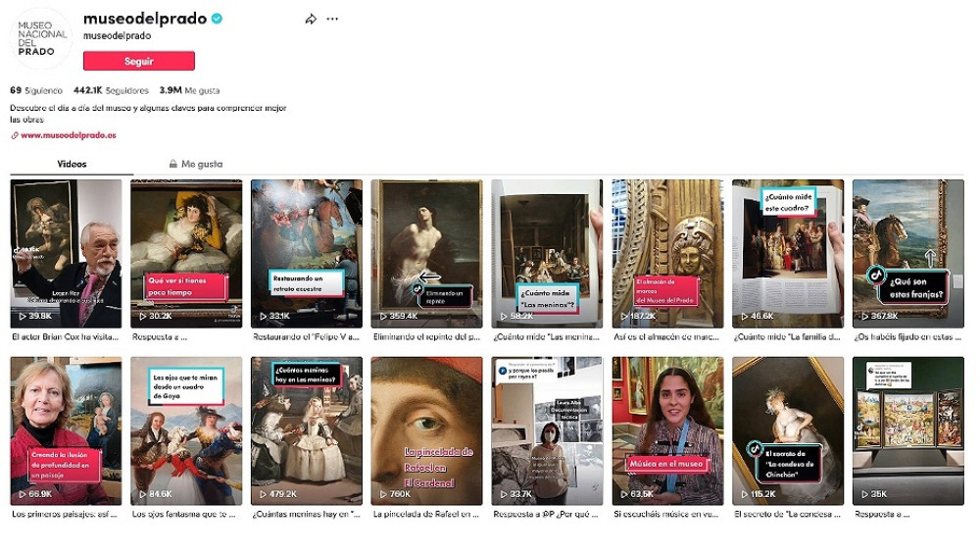Open 'La pincelada de Rafael en El Cardenal' video

426,430
